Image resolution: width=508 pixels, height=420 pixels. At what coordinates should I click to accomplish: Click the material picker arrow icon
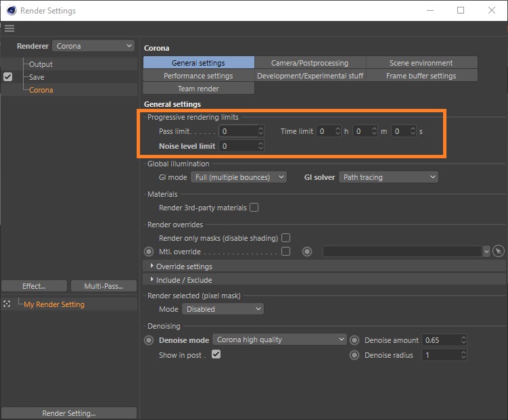[499, 251]
